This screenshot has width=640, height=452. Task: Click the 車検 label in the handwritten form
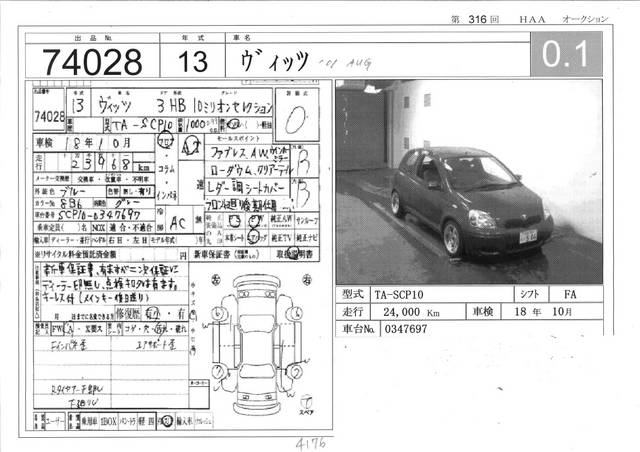click(44, 143)
